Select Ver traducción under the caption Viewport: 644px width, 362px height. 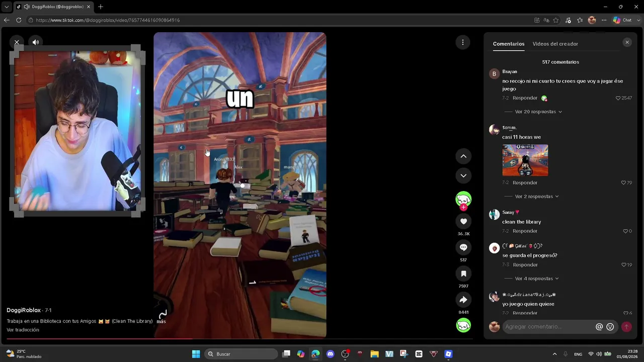point(23,330)
